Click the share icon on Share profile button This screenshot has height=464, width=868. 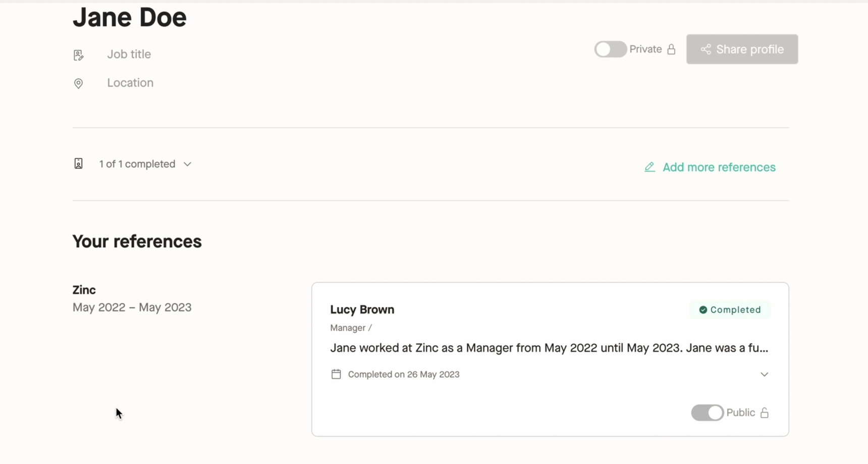707,49
